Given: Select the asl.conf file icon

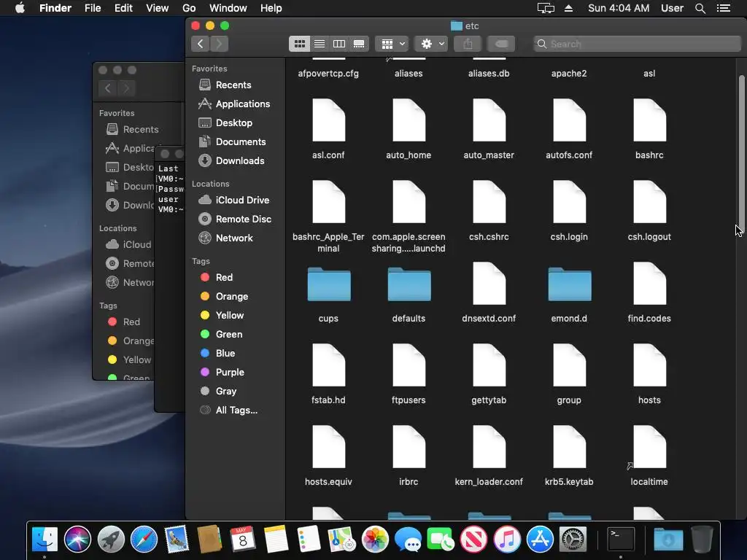Looking at the screenshot, I should click(x=329, y=120).
